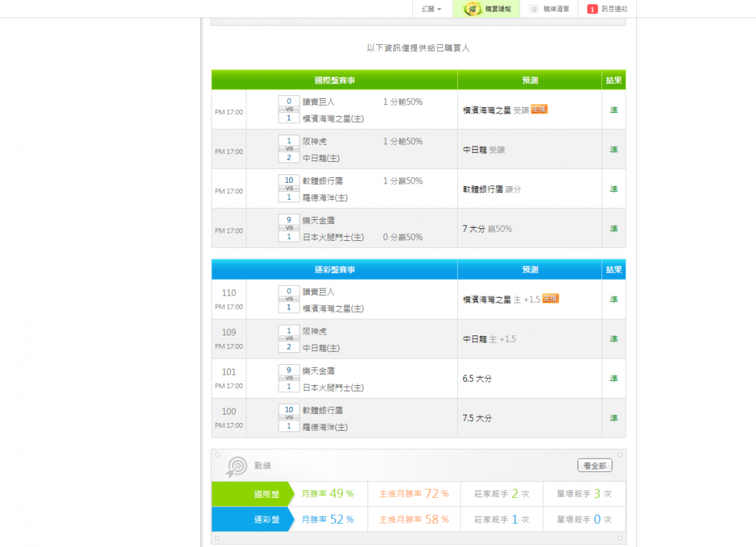
Task: Click the 1 分輸50% handicap beside 阪神虎
Action: [x=402, y=141]
